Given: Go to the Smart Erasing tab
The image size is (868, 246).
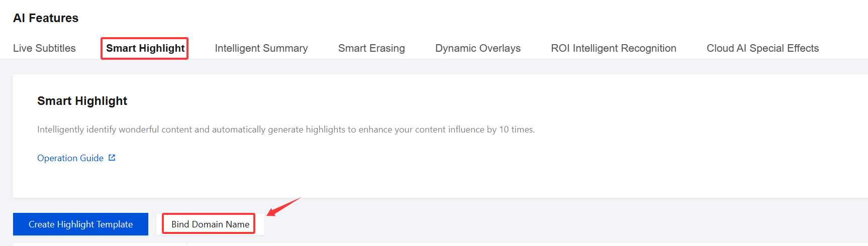Looking at the screenshot, I should (371, 48).
